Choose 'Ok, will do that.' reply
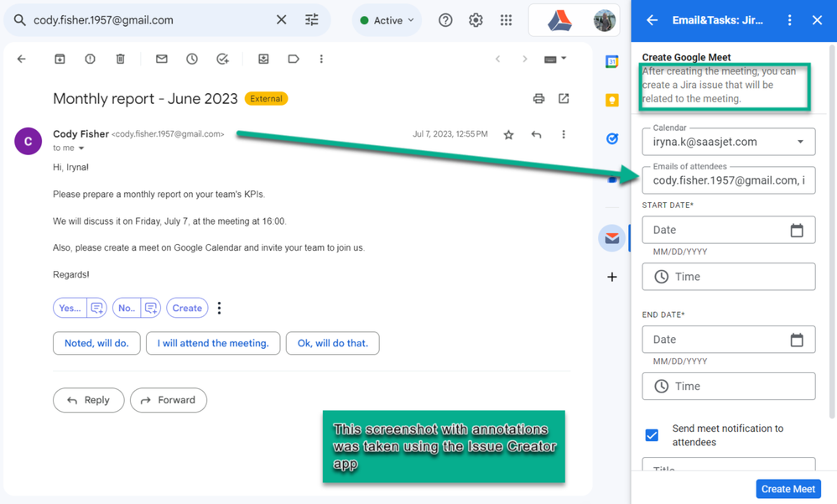This screenshot has height=504, width=837. (333, 343)
